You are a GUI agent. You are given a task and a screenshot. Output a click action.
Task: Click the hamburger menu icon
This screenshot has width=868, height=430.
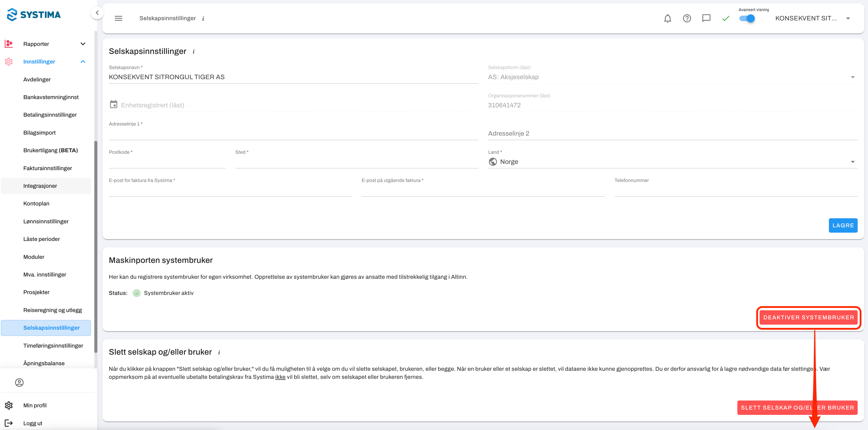tap(118, 18)
